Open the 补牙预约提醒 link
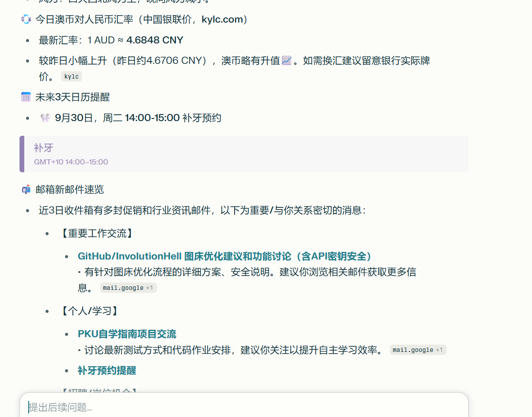 [107, 370]
